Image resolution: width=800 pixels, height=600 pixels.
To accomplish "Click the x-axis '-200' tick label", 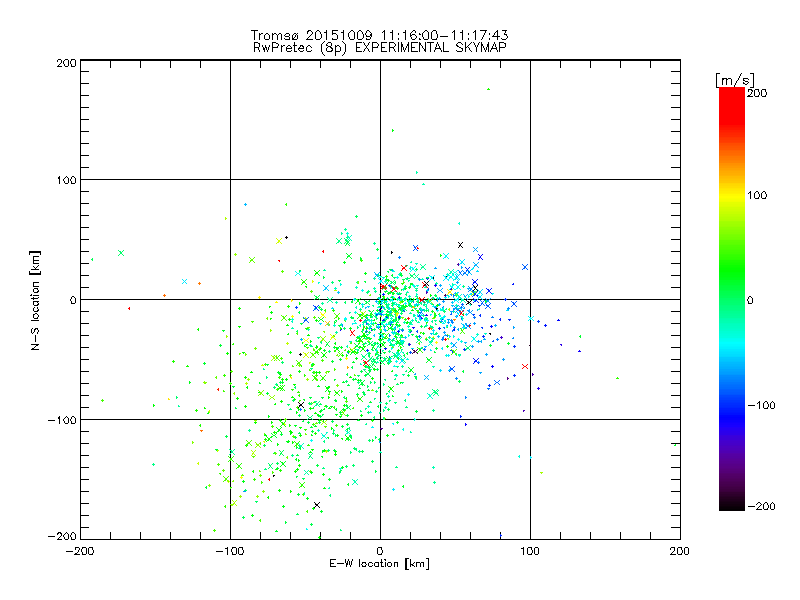I will 80,551.
